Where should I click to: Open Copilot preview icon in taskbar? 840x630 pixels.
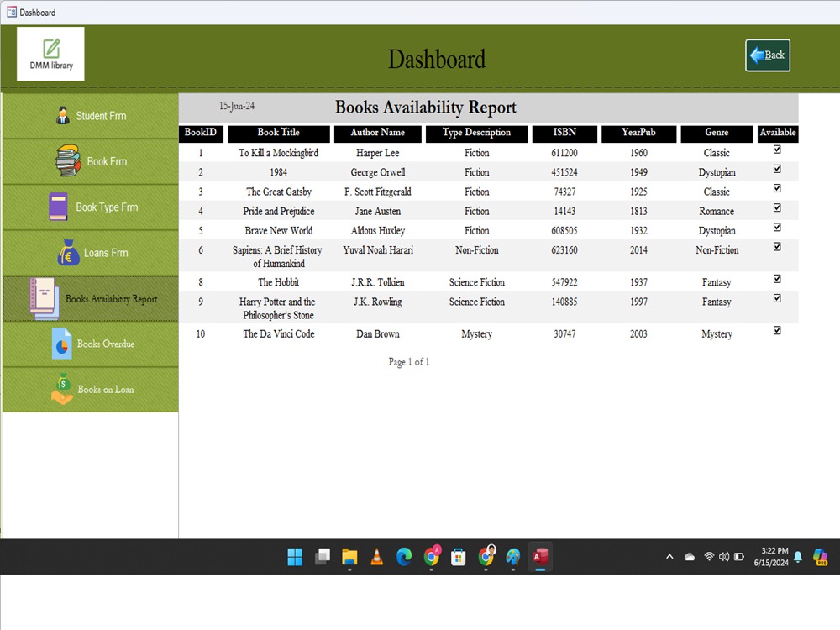[x=820, y=557]
